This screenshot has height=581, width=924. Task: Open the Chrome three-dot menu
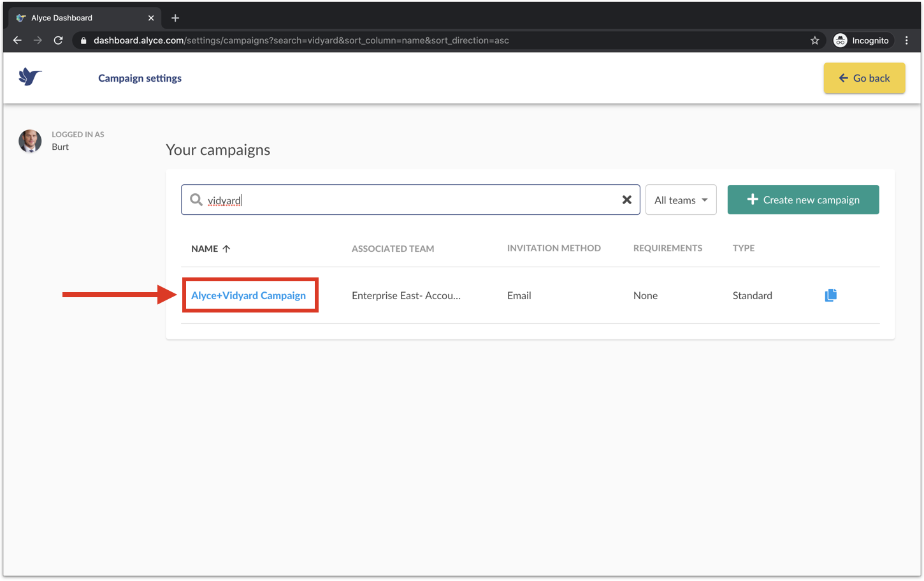[x=906, y=40]
